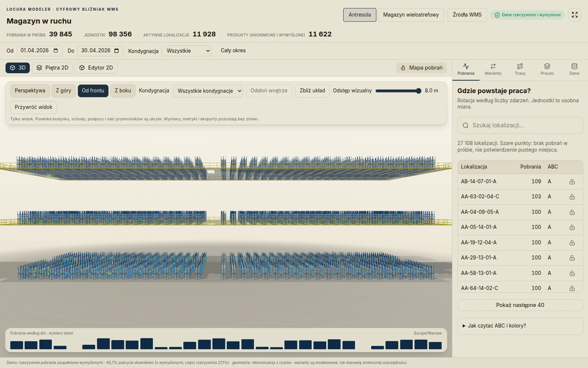Screen dimensions: 588x368
Task: Click the Odsłoń wnętrze button
Action: 269,91
